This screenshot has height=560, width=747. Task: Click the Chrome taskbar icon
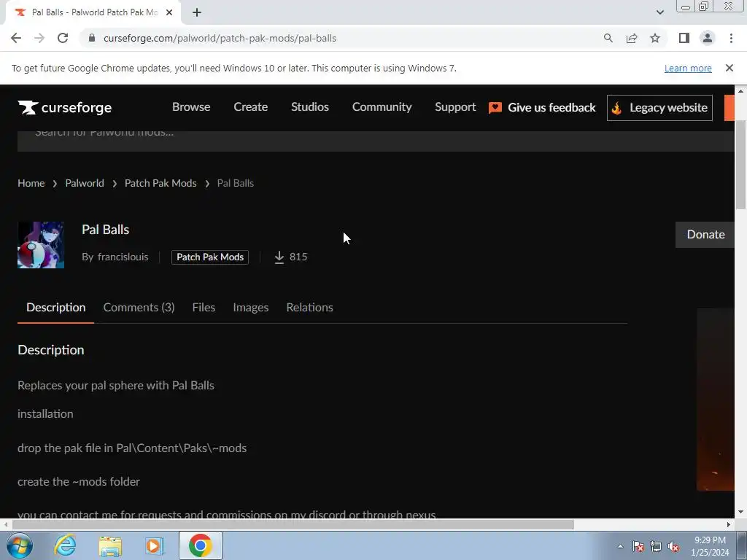(200, 545)
